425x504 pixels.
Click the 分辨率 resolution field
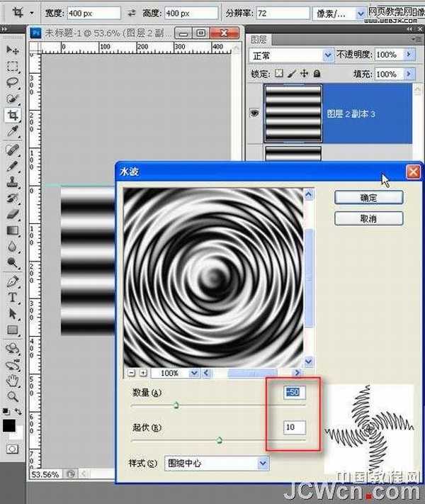pos(283,13)
